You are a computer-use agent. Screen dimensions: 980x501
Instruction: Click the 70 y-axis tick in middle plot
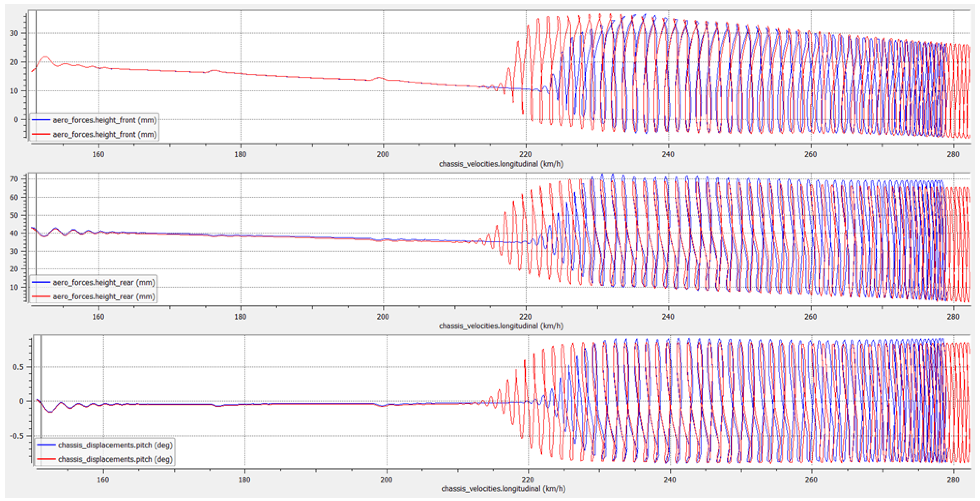(14, 179)
